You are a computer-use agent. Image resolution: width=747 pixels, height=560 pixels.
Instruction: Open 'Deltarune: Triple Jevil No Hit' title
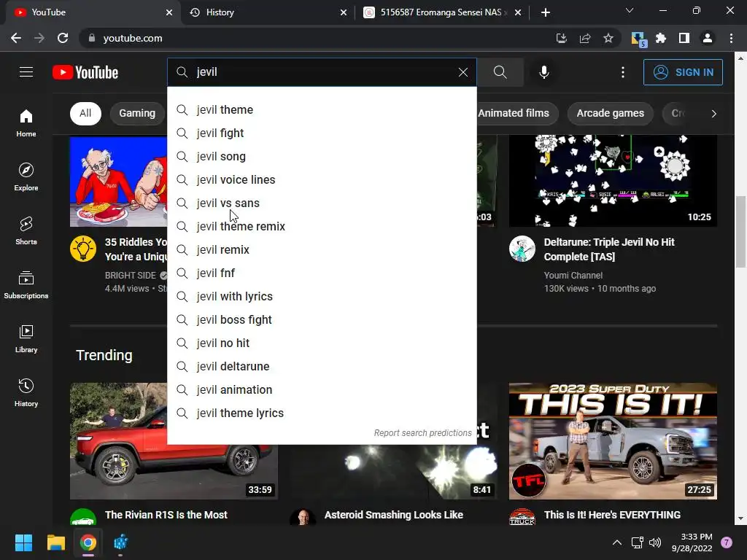click(x=609, y=249)
